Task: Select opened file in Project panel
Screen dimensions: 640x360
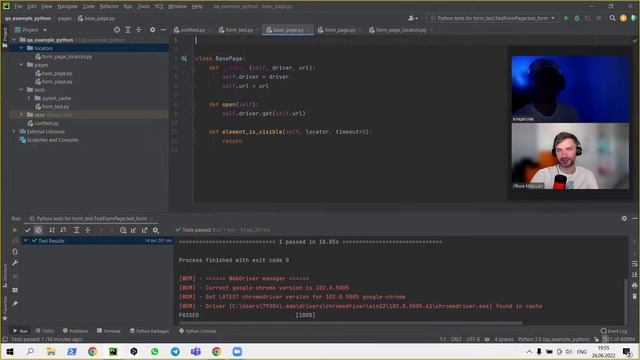Action: (117, 30)
